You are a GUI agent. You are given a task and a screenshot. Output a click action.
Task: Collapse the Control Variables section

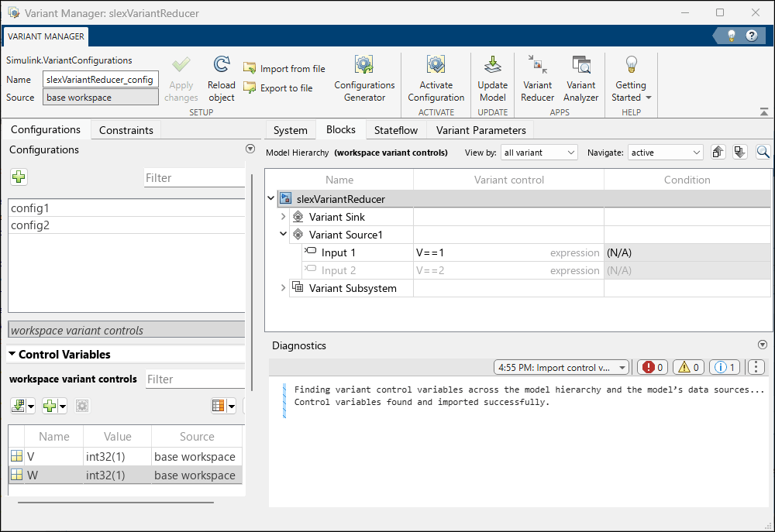(x=12, y=354)
